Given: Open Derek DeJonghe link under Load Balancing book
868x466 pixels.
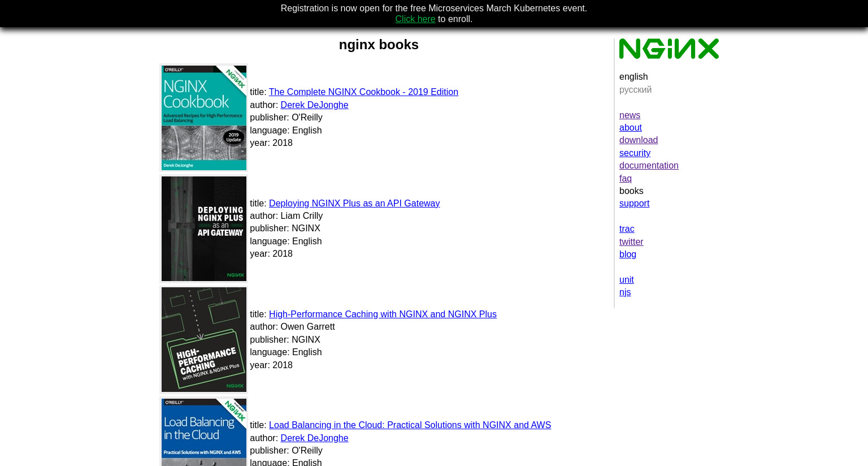Looking at the screenshot, I should click(x=314, y=438).
